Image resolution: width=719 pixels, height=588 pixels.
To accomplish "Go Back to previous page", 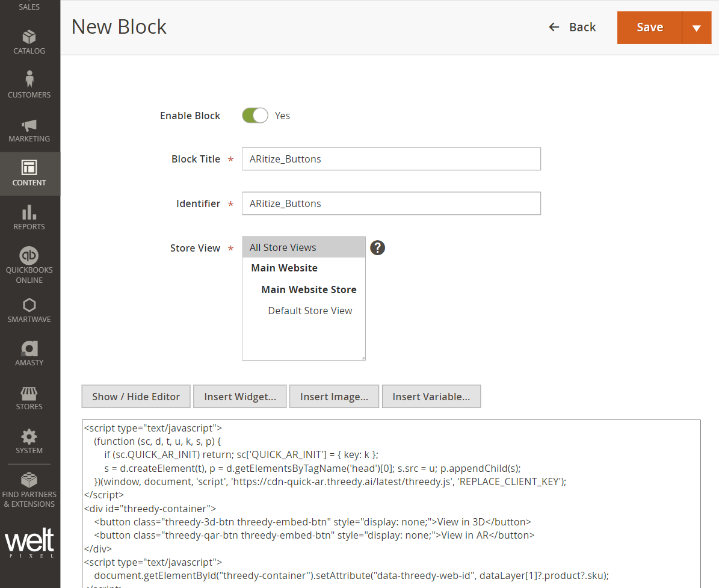I will pyautogui.click(x=572, y=27).
